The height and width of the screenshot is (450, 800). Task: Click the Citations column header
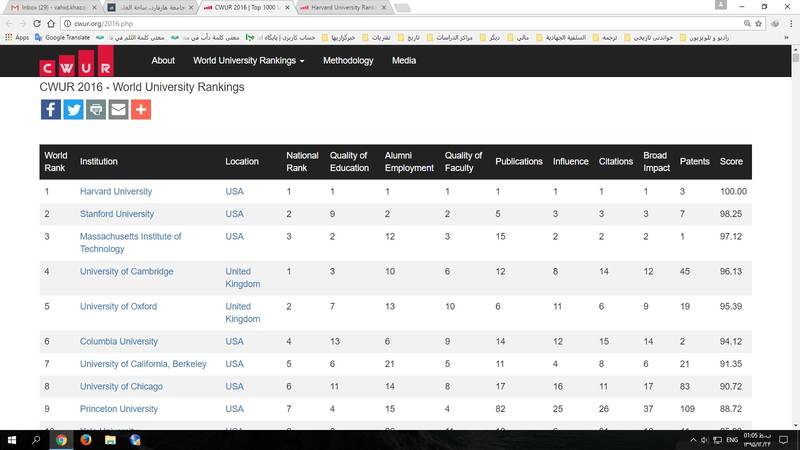(616, 161)
